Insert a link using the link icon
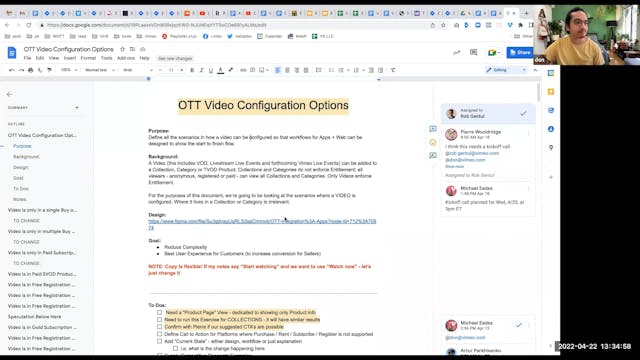 [x=243, y=70]
